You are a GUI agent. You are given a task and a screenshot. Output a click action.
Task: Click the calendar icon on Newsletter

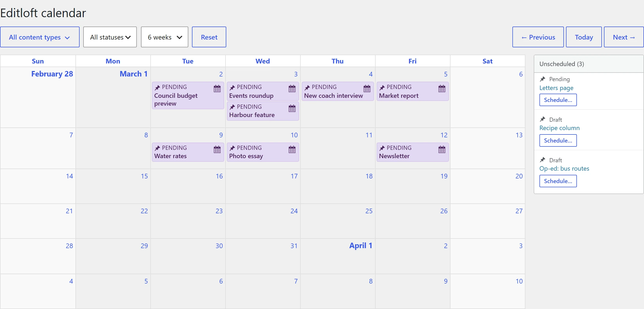[x=442, y=150]
